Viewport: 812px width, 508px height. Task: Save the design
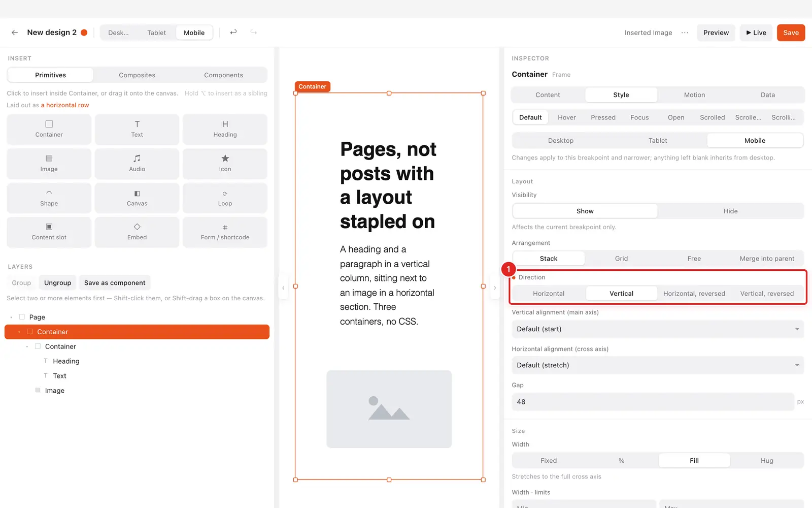(x=791, y=33)
